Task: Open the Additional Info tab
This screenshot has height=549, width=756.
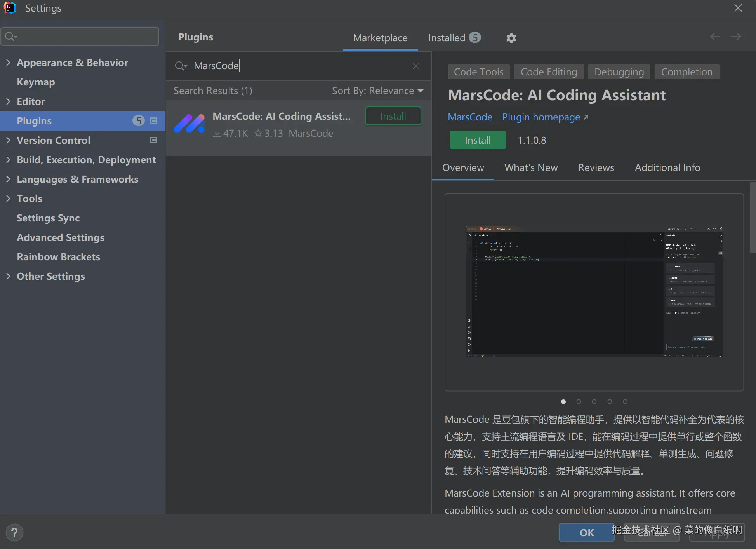Action: click(x=667, y=167)
